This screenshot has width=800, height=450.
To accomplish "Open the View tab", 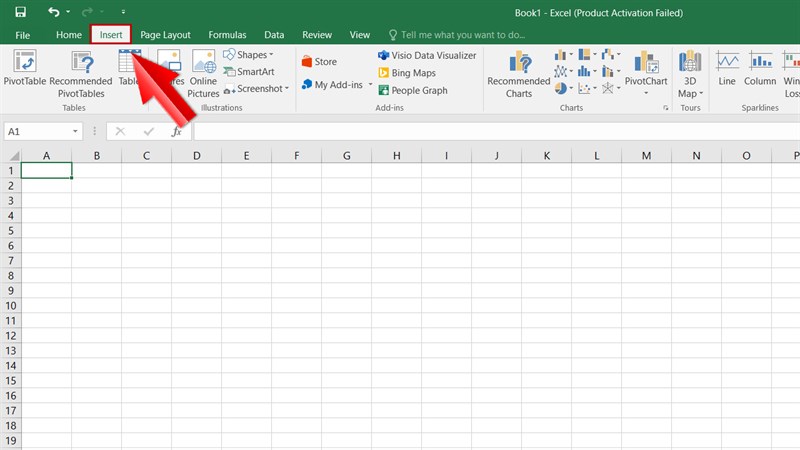I will [360, 35].
